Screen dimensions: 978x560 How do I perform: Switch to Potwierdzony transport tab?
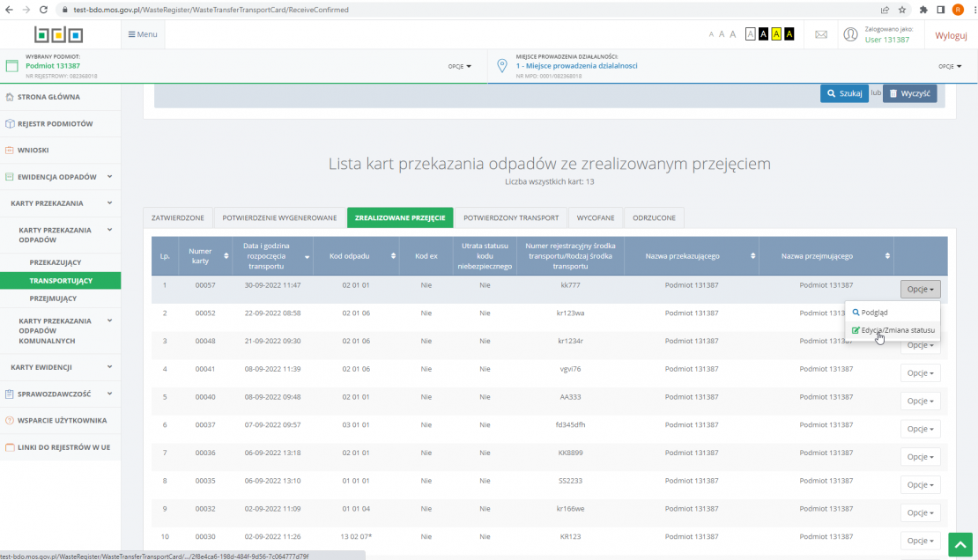pyautogui.click(x=511, y=217)
